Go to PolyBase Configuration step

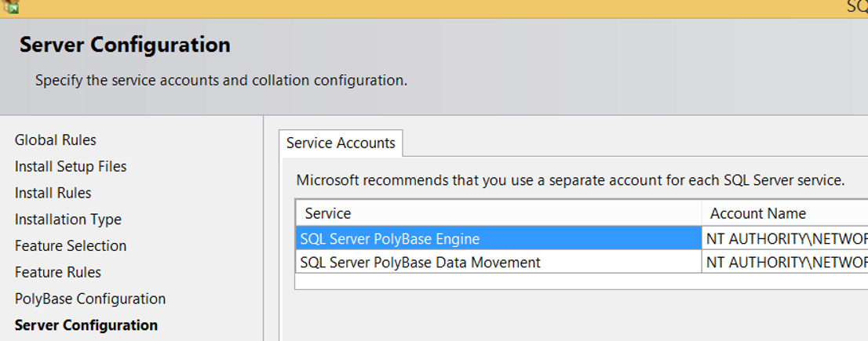coord(89,299)
